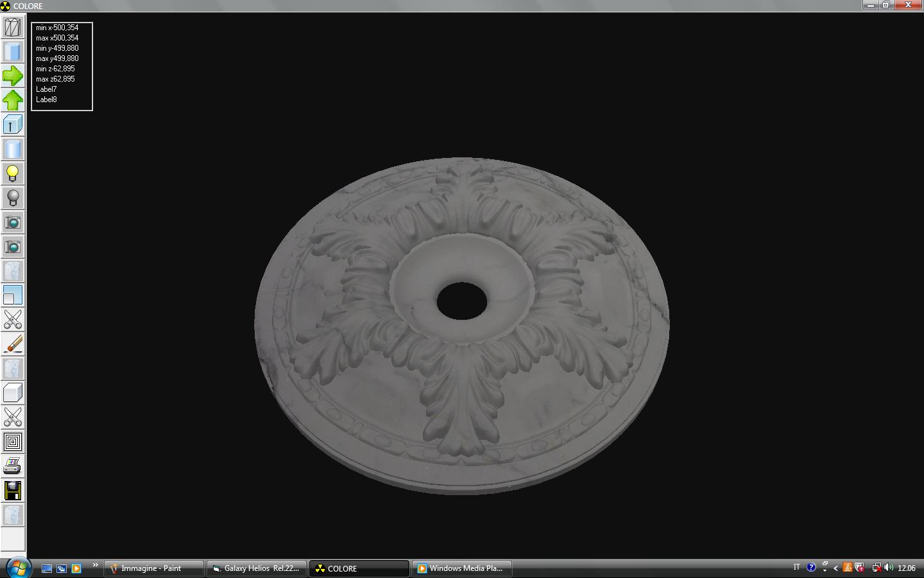Click the gray light bulb icon
The height and width of the screenshot is (578, 924).
pyautogui.click(x=13, y=198)
